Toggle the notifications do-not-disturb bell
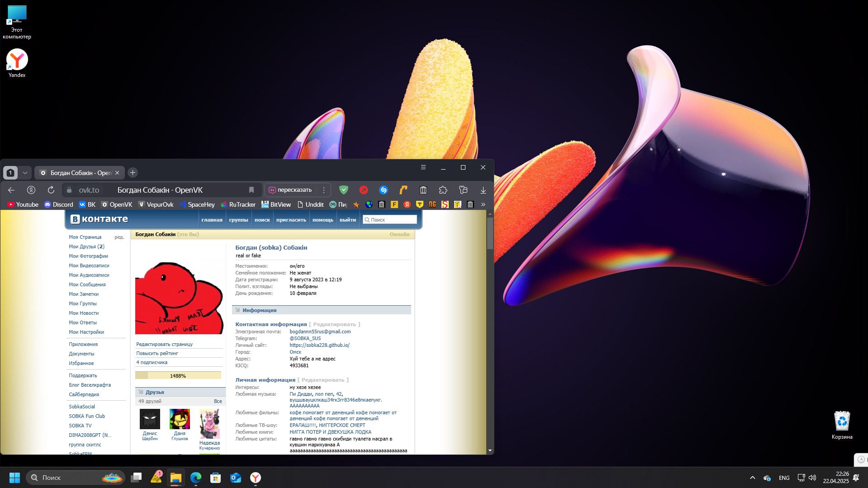This screenshot has height=488, width=868. click(856, 478)
